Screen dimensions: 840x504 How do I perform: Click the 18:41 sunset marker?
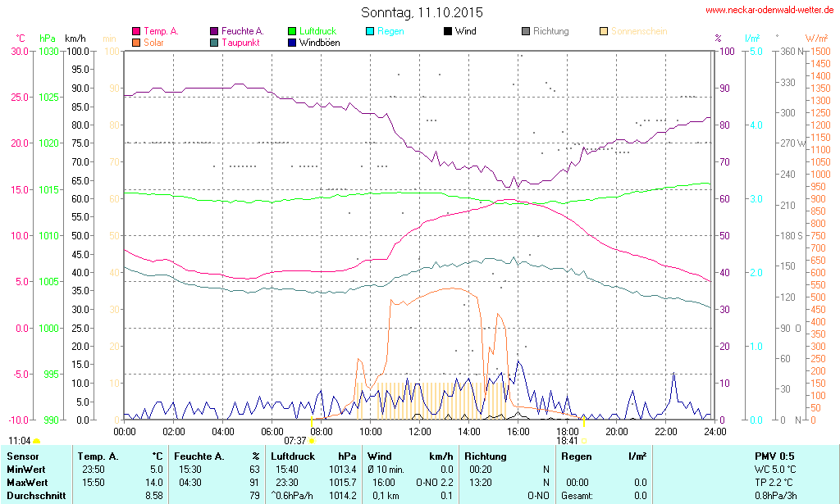(x=584, y=441)
